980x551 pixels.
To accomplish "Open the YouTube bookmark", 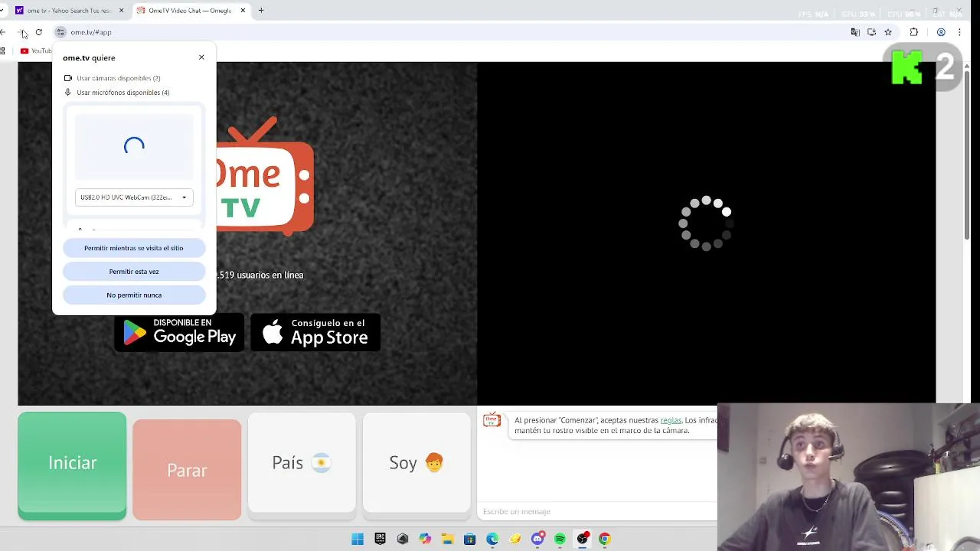I will pos(36,51).
